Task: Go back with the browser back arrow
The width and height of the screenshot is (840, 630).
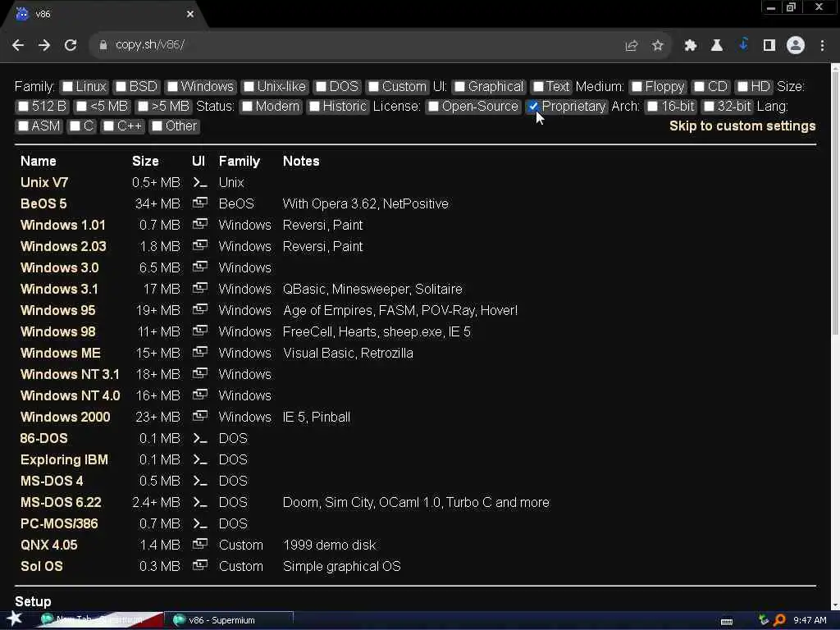Action: tap(18, 46)
